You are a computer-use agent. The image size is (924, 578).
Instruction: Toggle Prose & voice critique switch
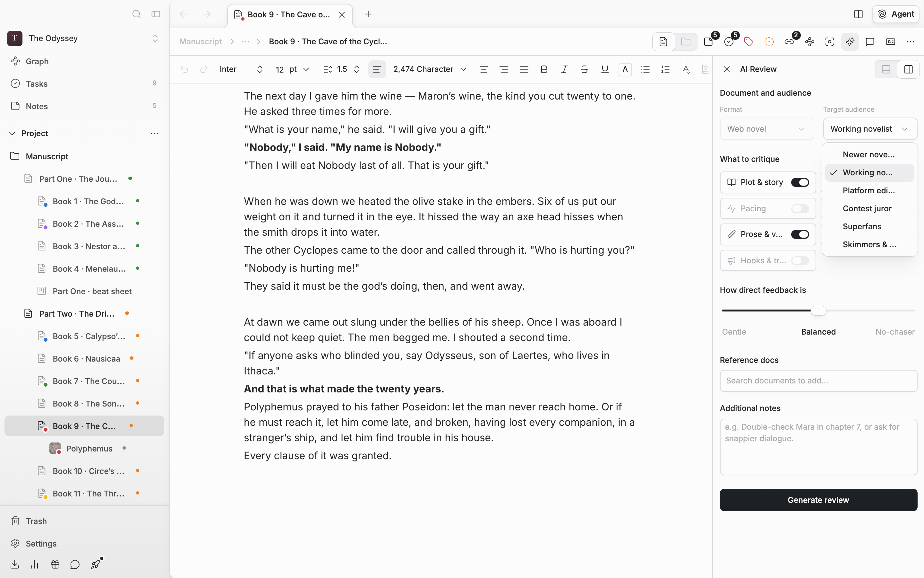point(800,234)
